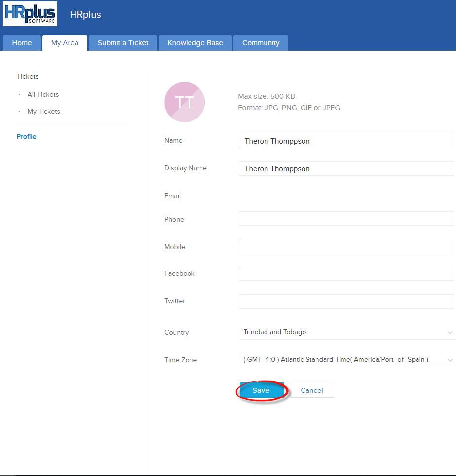Screen dimensions: 456x476
Task: Open All Tickets in sidebar
Action: (x=43, y=94)
